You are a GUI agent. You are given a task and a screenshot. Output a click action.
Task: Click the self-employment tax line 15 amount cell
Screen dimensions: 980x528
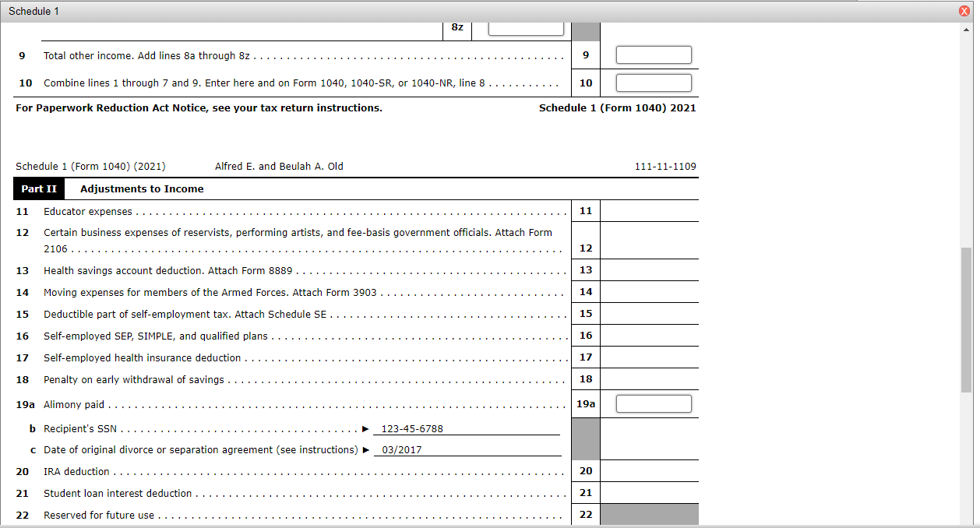649,313
